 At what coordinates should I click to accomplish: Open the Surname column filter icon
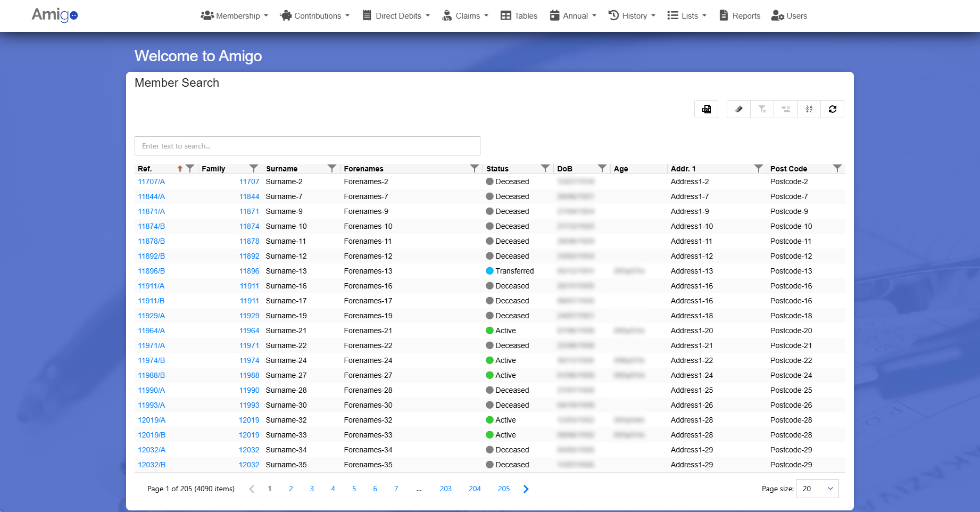point(332,169)
